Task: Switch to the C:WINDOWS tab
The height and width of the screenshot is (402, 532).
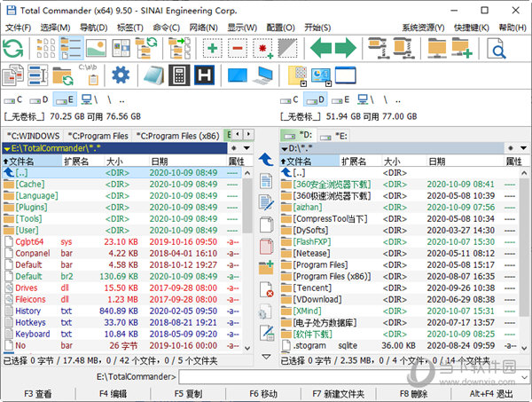Action: 33,136
